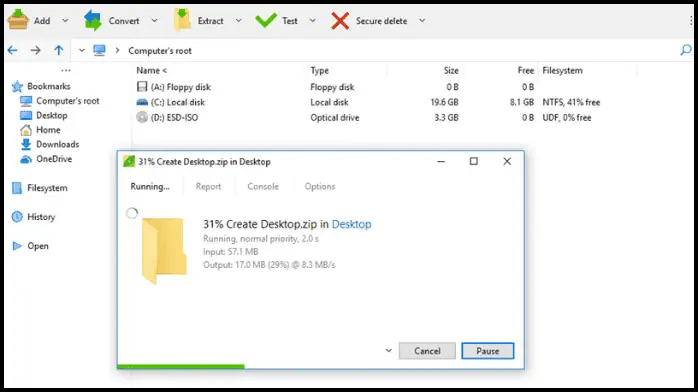Click Convert toolbar label
Viewport: 698px width, 392px height.
click(x=124, y=21)
